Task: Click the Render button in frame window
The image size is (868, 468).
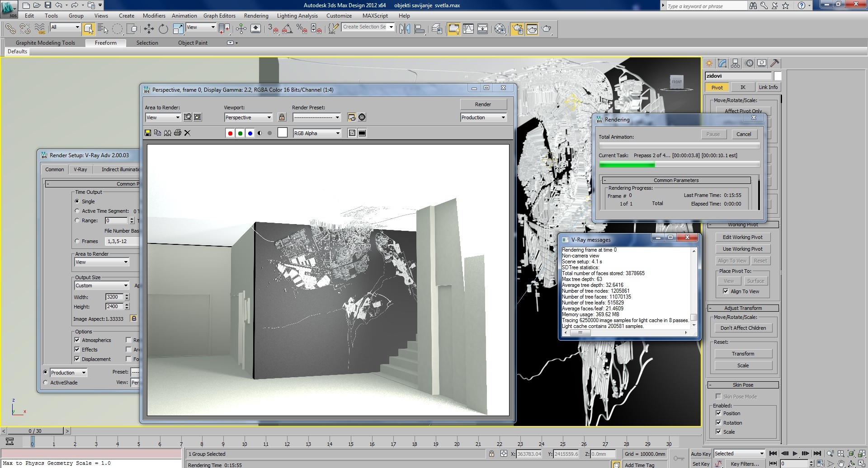Action: (x=483, y=104)
